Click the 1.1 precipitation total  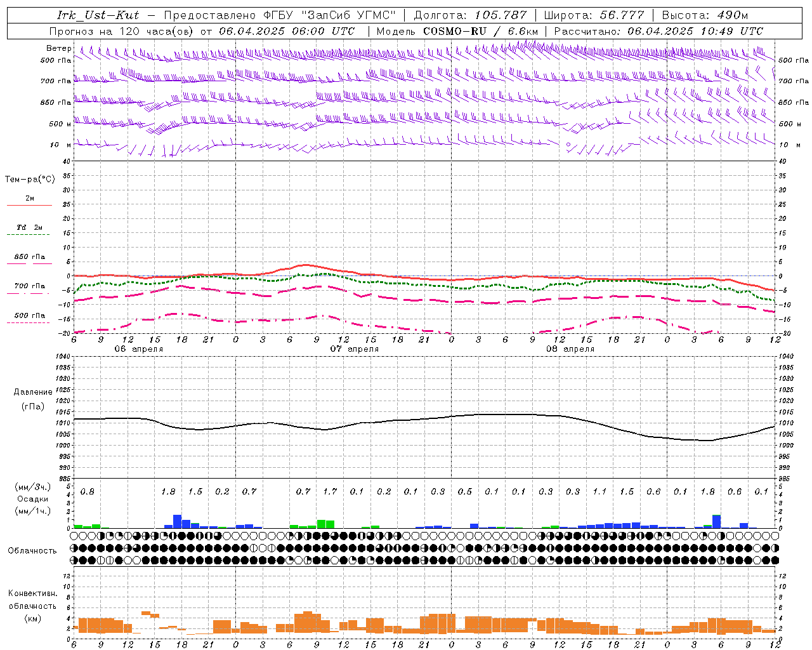599,492
